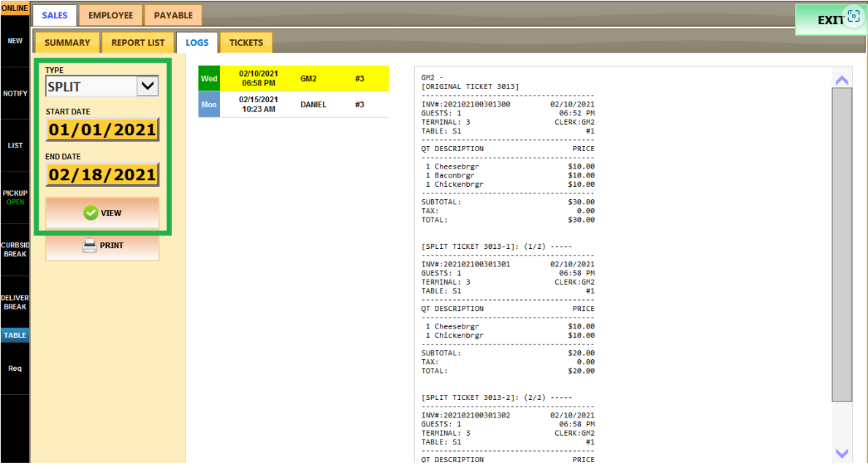Open the REPORT LIST tab

(138, 42)
